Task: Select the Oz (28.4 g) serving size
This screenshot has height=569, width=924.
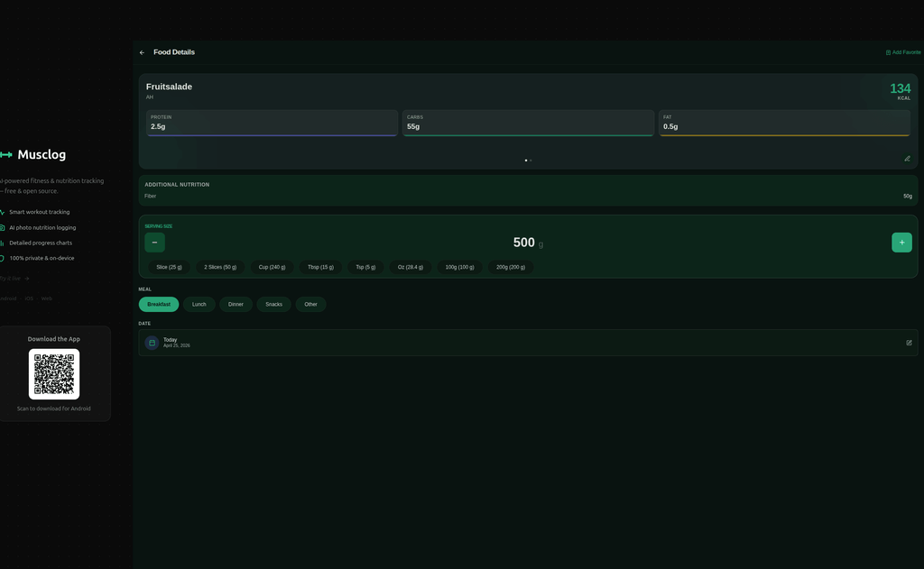Action: (x=410, y=267)
